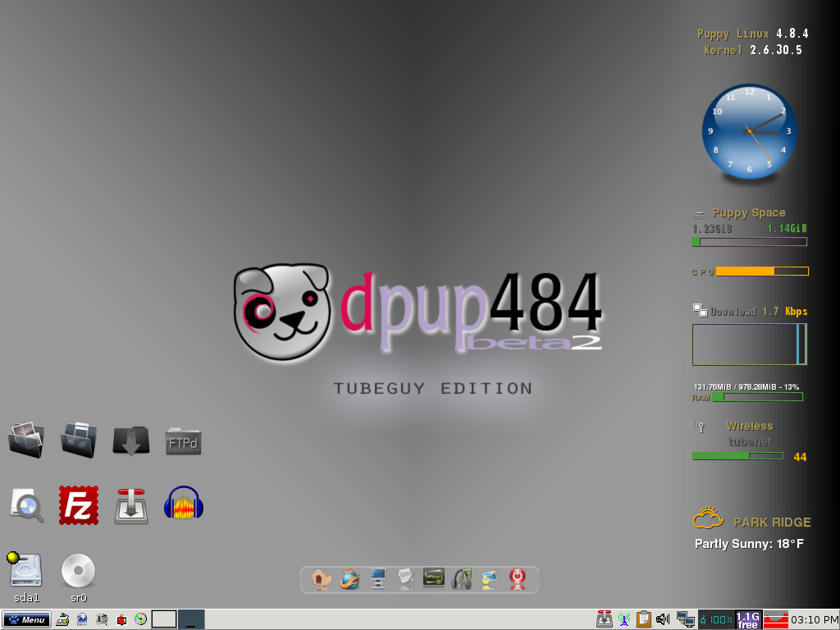This screenshot has width=840, height=630.
Task: Click the "Partly Sunny: 18°F" text
Action: pos(749,544)
